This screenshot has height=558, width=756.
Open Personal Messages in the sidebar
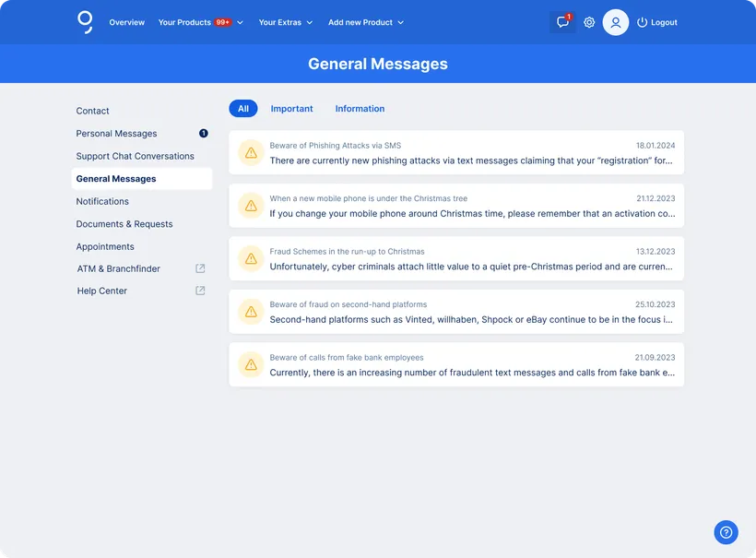(x=116, y=134)
